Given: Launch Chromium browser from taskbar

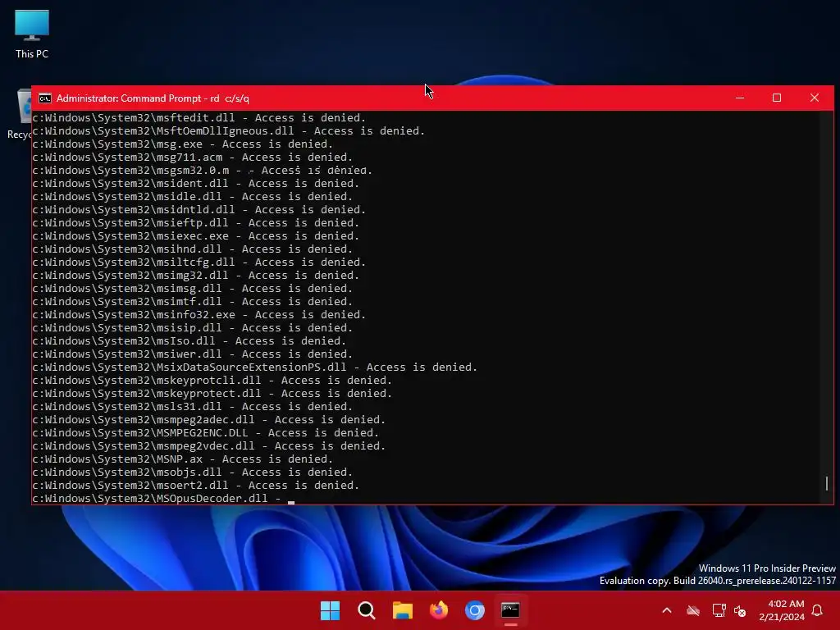Looking at the screenshot, I should coord(475,610).
